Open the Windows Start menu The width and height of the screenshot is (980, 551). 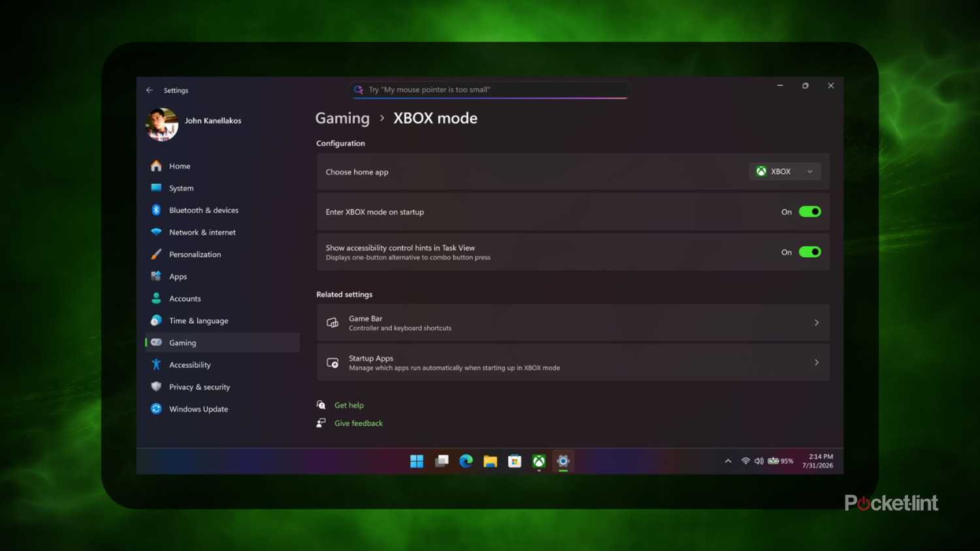tap(417, 462)
